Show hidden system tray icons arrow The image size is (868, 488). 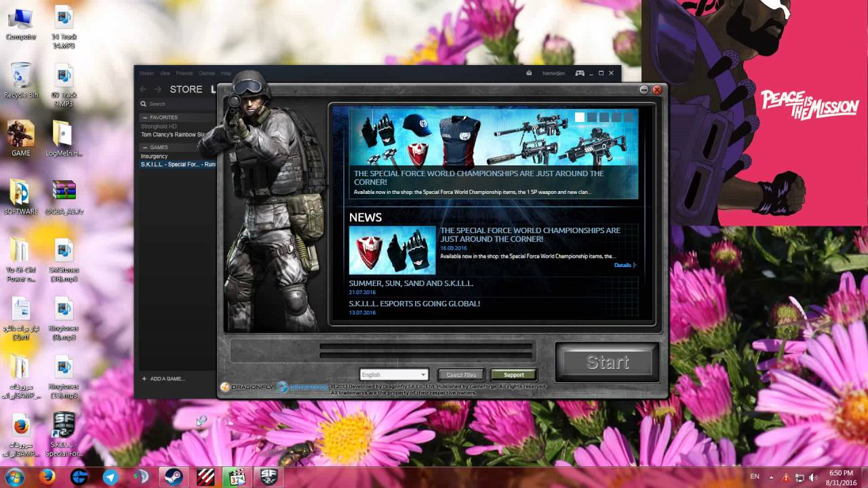(771, 478)
